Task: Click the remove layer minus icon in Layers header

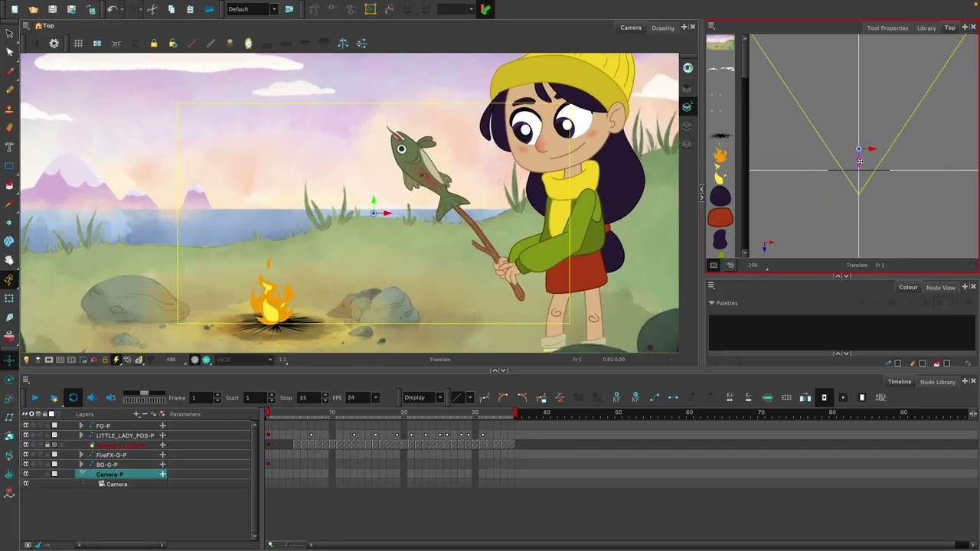Action: (x=145, y=414)
